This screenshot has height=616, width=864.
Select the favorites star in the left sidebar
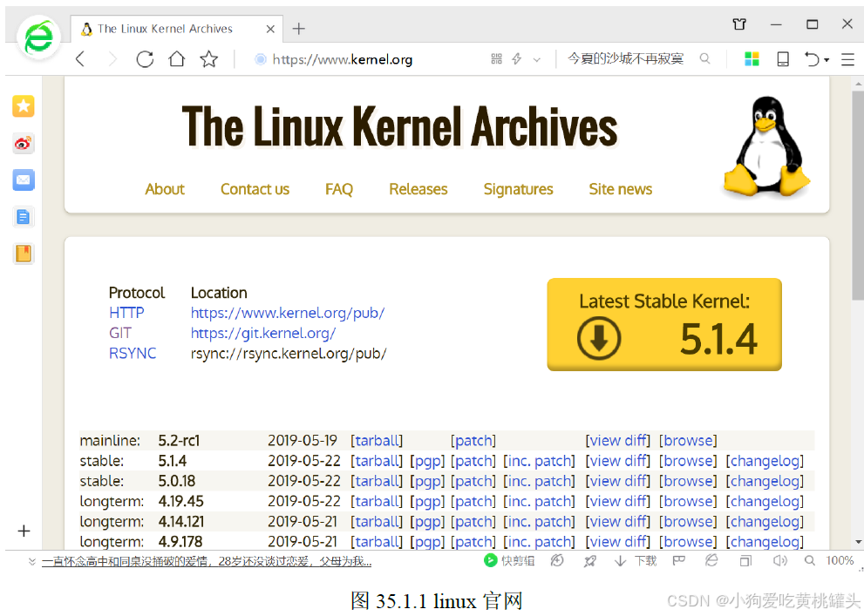coord(23,105)
